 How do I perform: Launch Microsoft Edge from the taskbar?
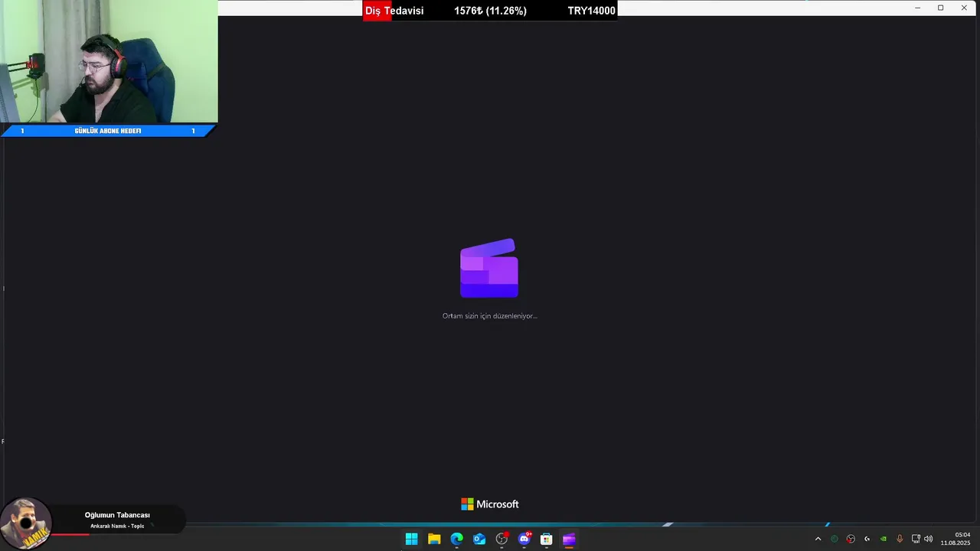(x=456, y=539)
